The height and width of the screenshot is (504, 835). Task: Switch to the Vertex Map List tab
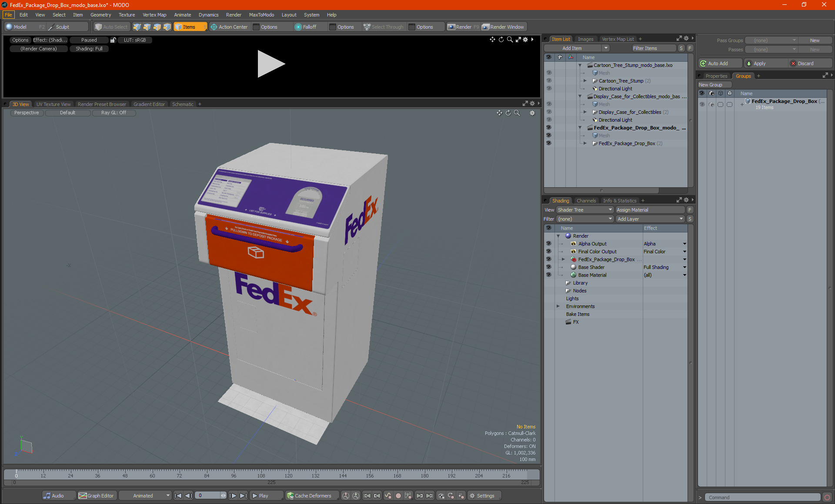618,39
